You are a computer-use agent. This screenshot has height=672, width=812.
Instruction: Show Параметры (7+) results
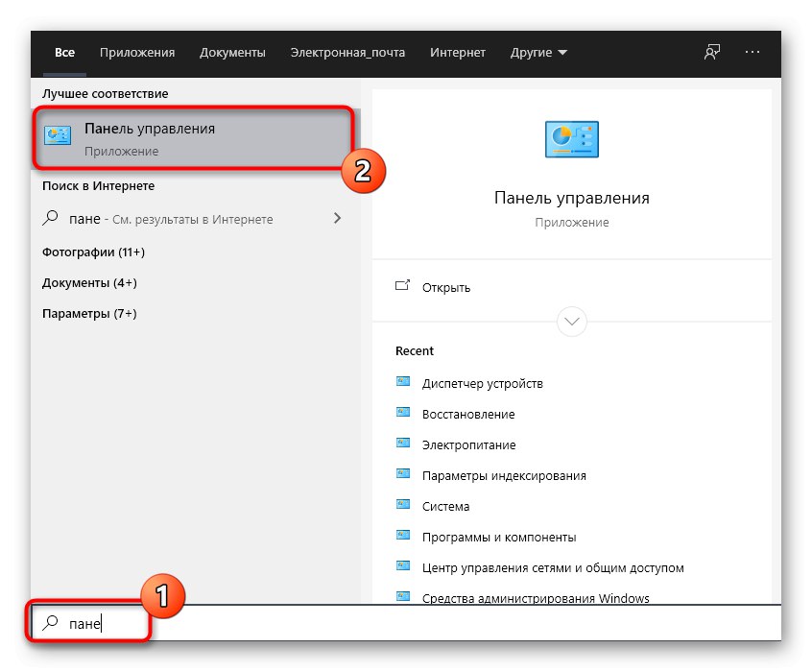[x=90, y=313]
